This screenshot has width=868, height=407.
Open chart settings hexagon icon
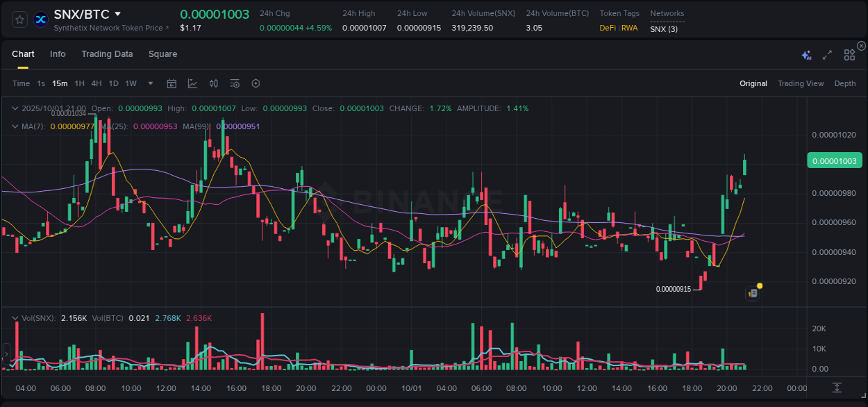tap(256, 83)
